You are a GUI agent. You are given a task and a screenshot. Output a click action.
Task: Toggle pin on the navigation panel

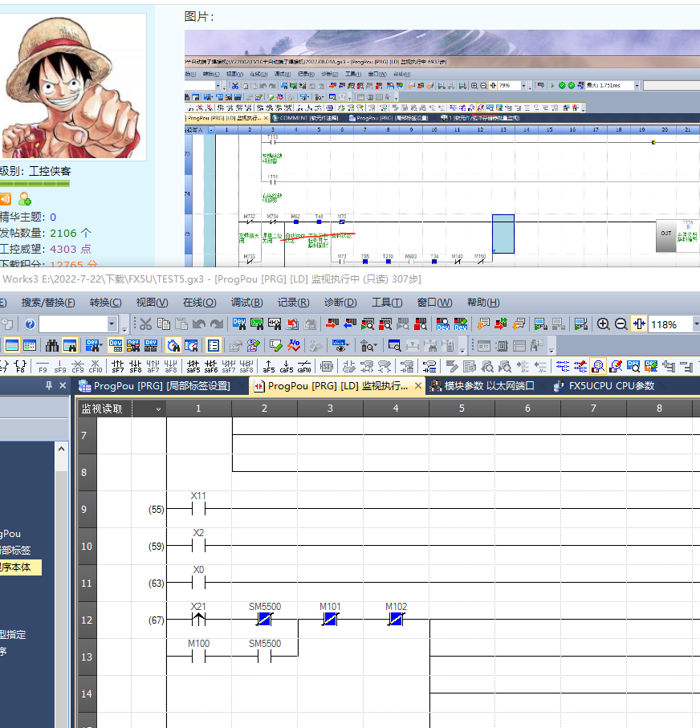pyautogui.click(x=49, y=386)
